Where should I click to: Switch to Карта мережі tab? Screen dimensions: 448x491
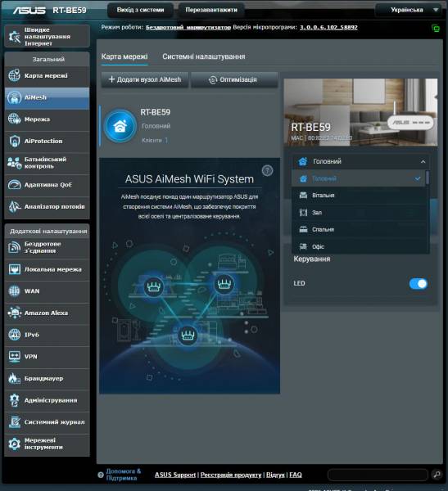click(x=124, y=56)
